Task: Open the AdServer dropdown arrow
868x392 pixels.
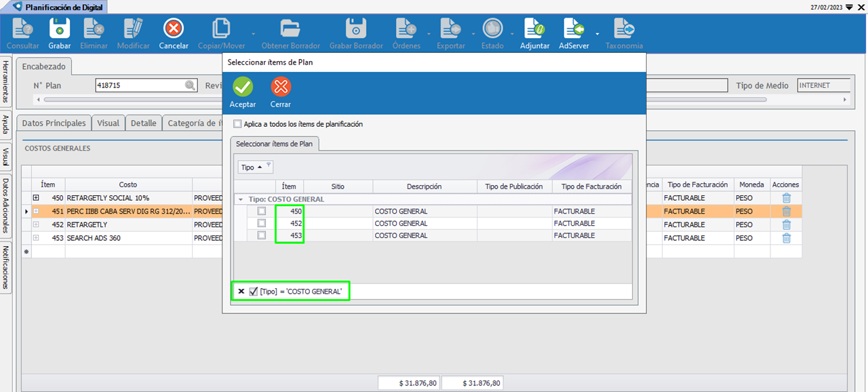Action: [597, 33]
